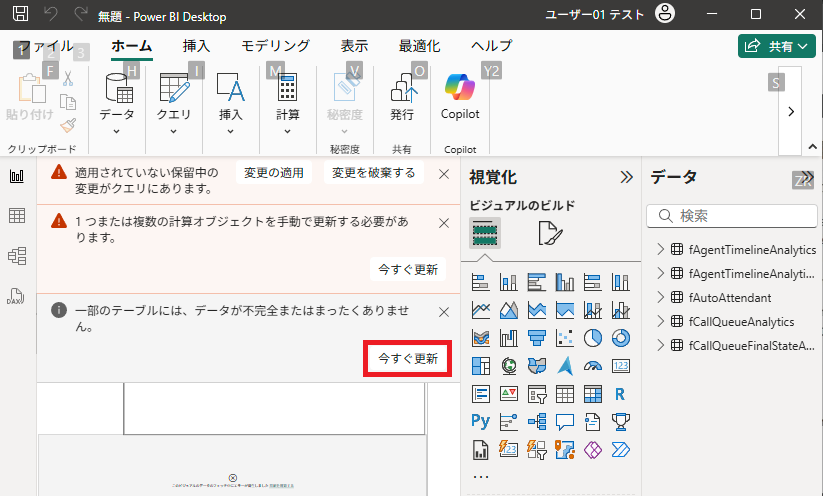
Task: Select the Q&A speech bubble visual
Action: point(565,421)
